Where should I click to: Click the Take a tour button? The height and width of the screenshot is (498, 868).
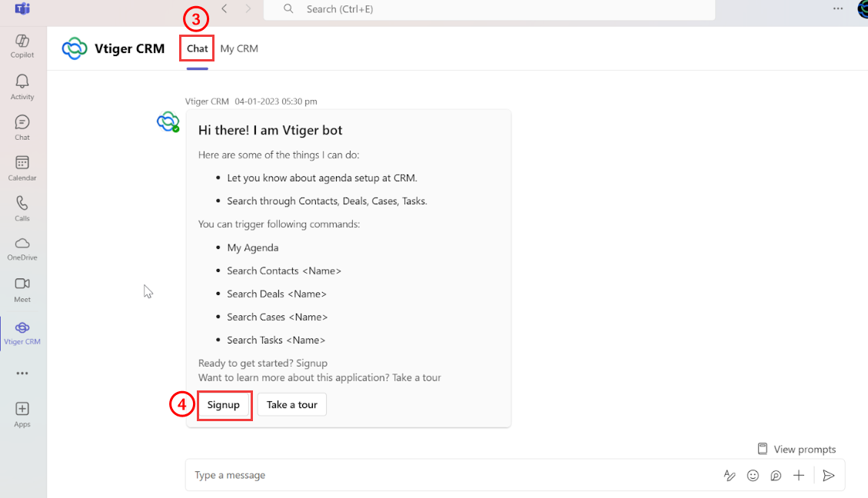pos(291,404)
